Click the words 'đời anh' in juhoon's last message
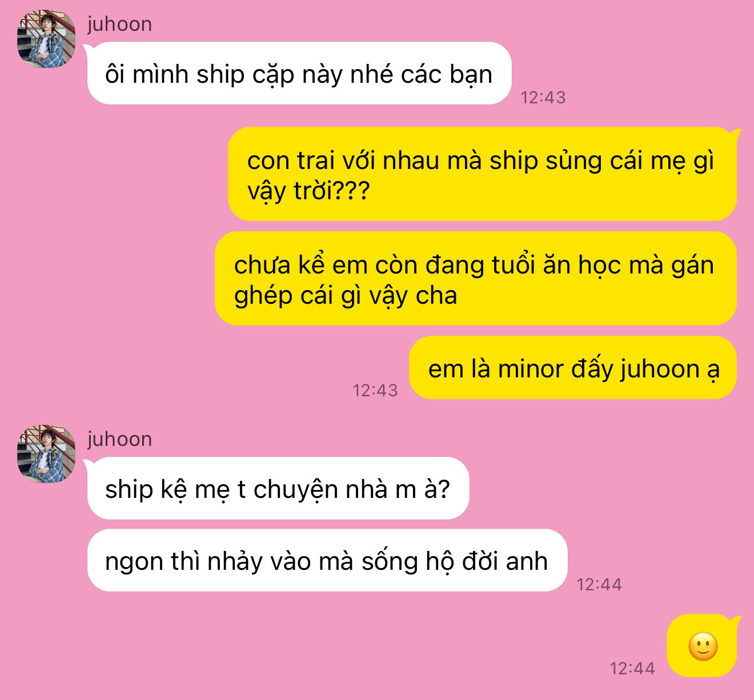The height and width of the screenshot is (700, 754). point(505,561)
